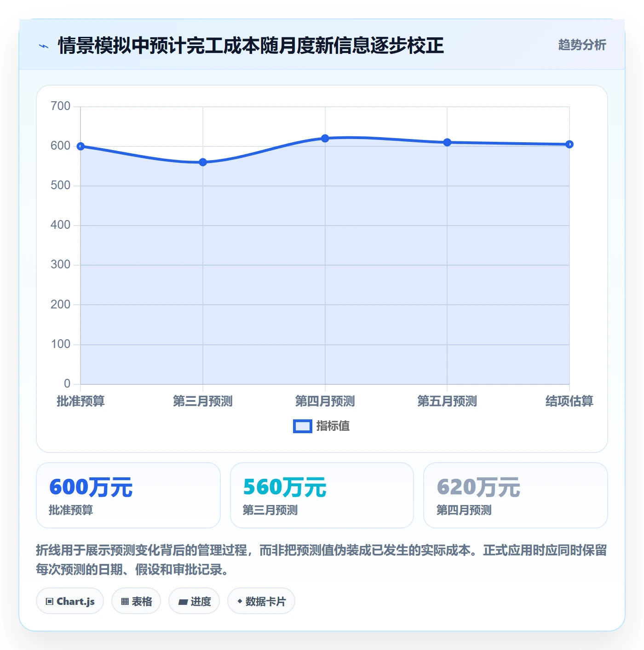This screenshot has height=650, width=644.
Task: Select the 第三月预测 data point on the line
Action: [203, 162]
